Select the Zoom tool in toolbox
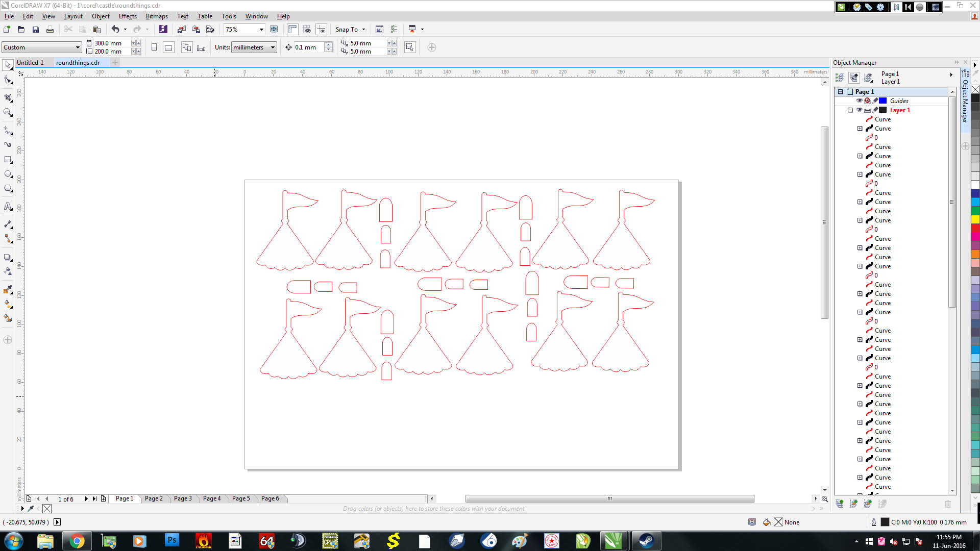The height and width of the screenshot is (551, 980). 8,112
